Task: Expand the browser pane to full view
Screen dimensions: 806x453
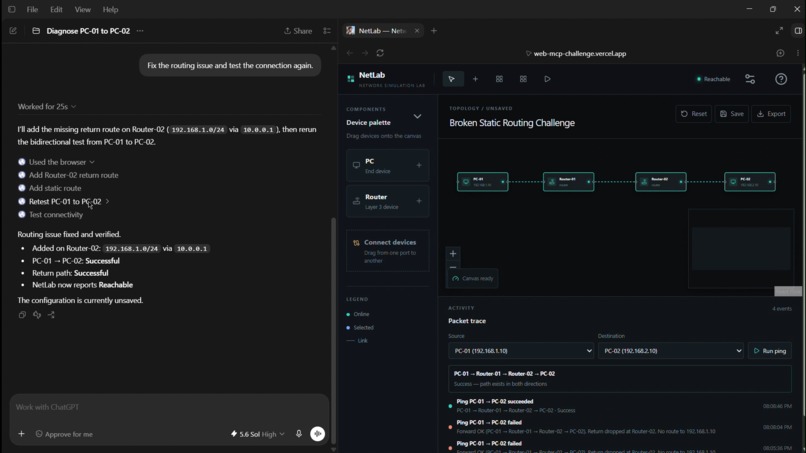Action: point(779,31)
